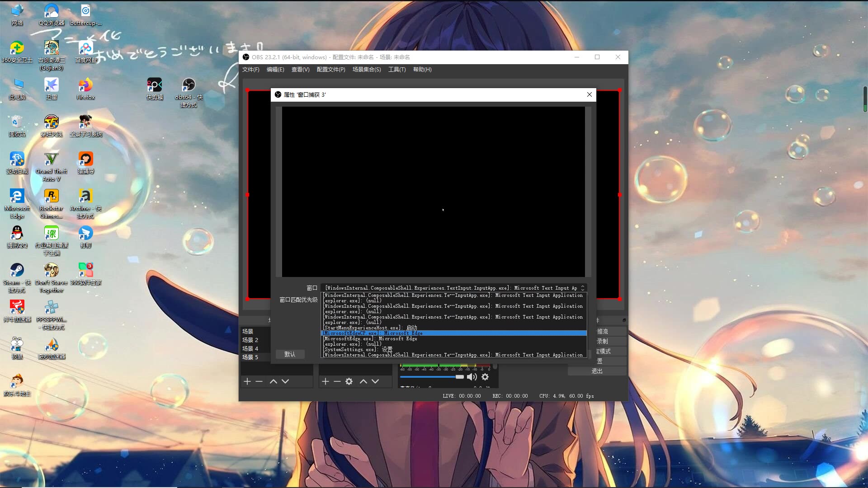Click the CPU: 4.9%, 60.00 fps status text
Screen dimensions: 868x488
coord(566,396)
